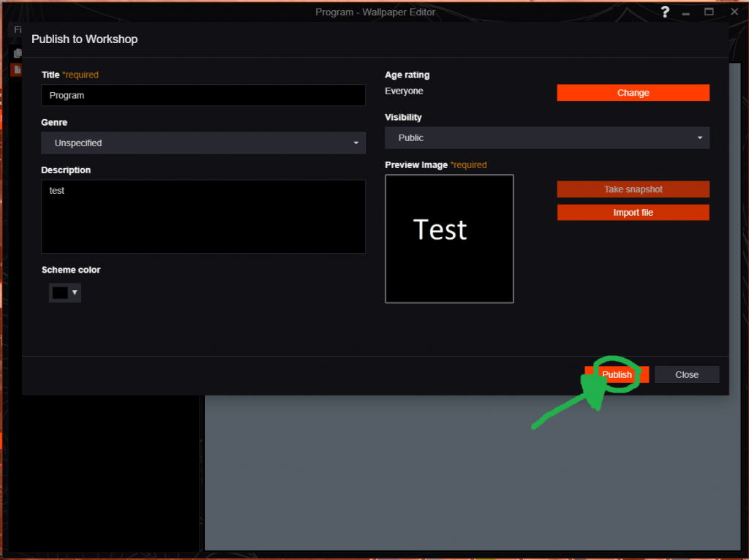Close the Publish to Workshop dialog

coord(686,374)
